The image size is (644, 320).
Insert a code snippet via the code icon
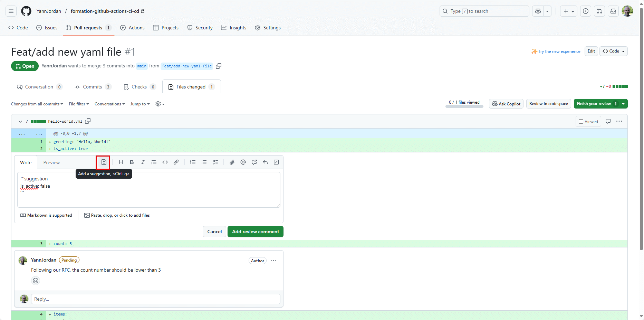165,162
